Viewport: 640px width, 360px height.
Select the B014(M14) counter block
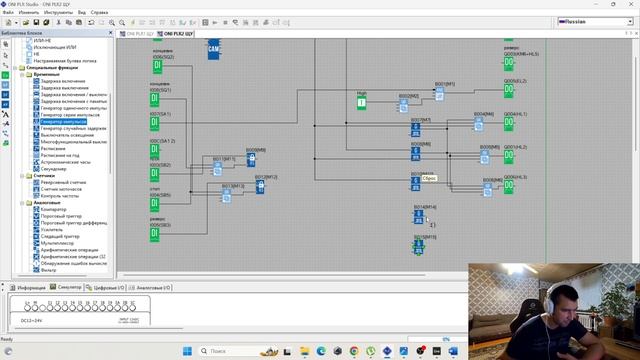(x=419, y=217)
